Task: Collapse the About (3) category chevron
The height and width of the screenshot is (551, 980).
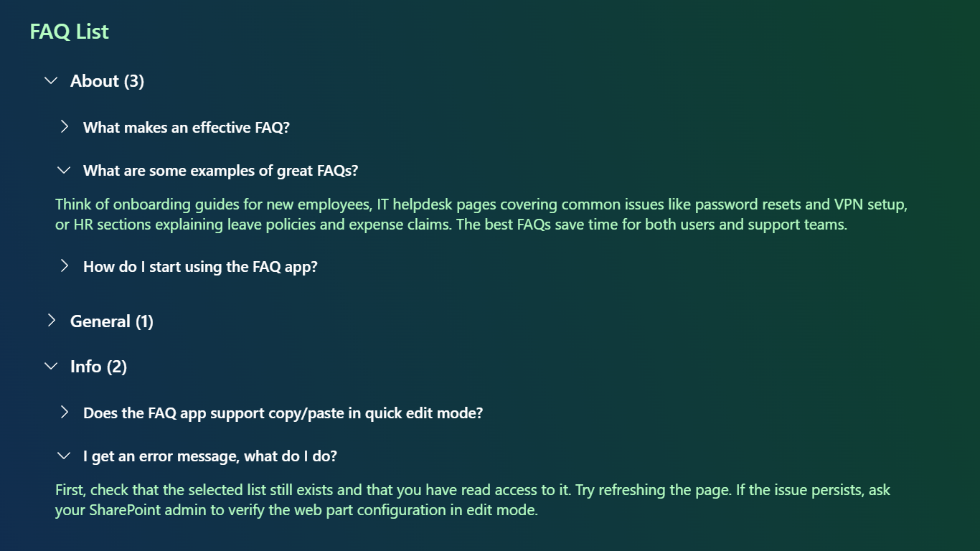Action: coord(51,81)
